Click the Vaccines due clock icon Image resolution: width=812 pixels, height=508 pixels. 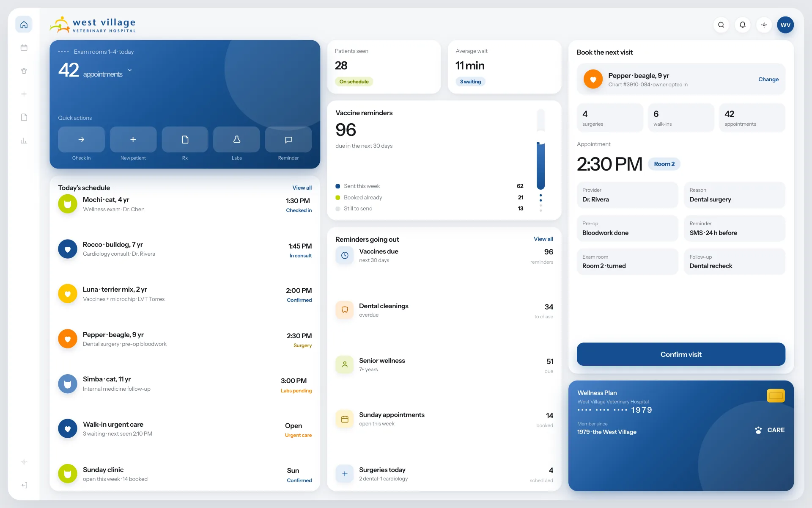(345, 255)
